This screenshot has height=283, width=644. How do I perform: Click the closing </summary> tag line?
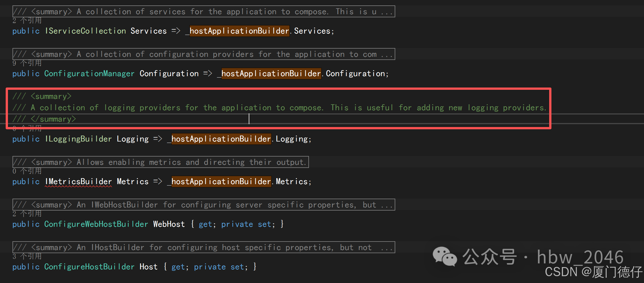click(x=44, y=119)
